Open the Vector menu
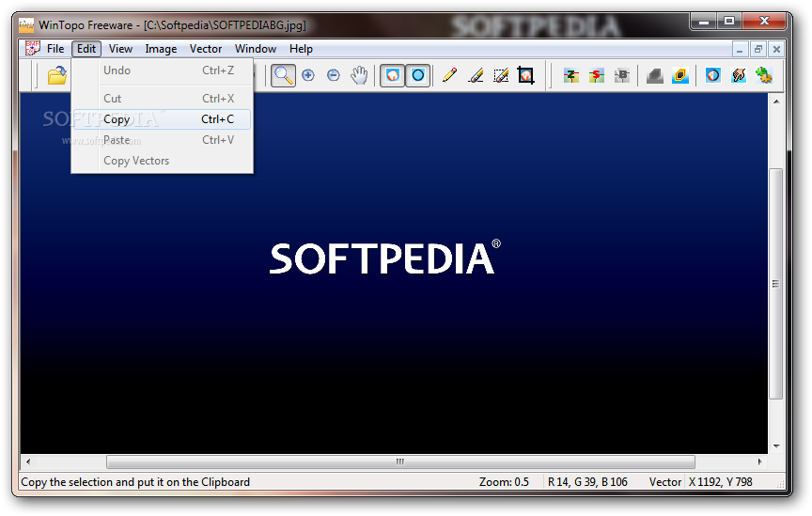812x516 pixels. pyautogui.click(x=206, y=49)
